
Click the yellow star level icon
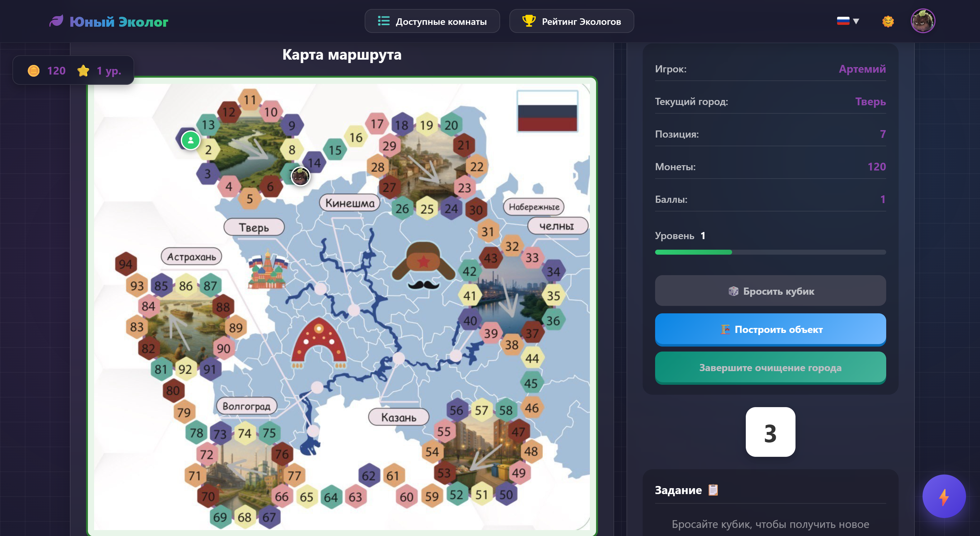tap(83, 71)
